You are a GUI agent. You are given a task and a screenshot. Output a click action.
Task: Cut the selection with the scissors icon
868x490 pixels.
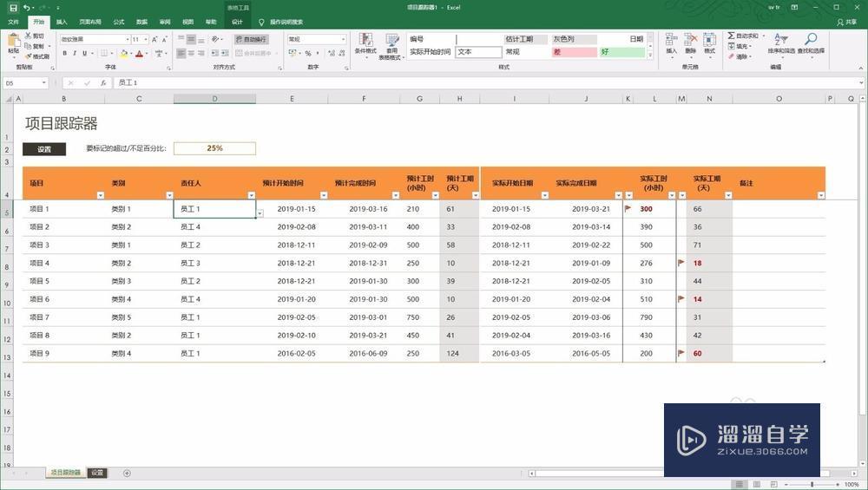[35, 36]
